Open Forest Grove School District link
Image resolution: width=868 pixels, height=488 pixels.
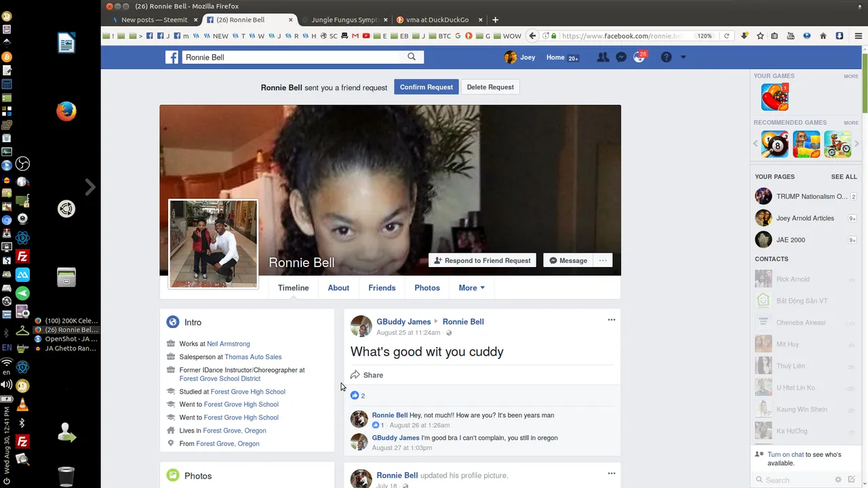(220, 378)
